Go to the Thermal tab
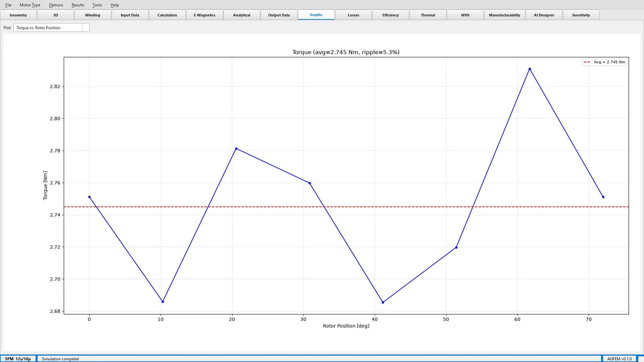The image size is (644, 362). pos(428,15)
